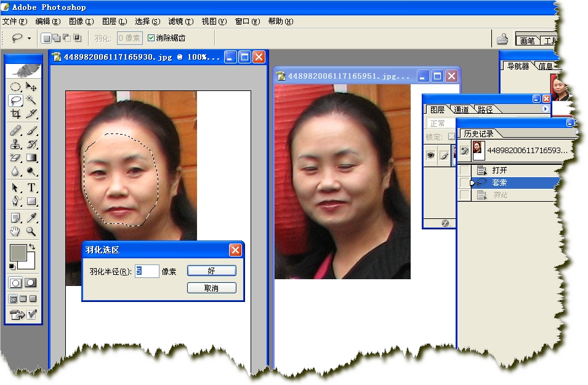Select the Elliptical Marquee tool
The image size is (588, 385).
[15, 87]
